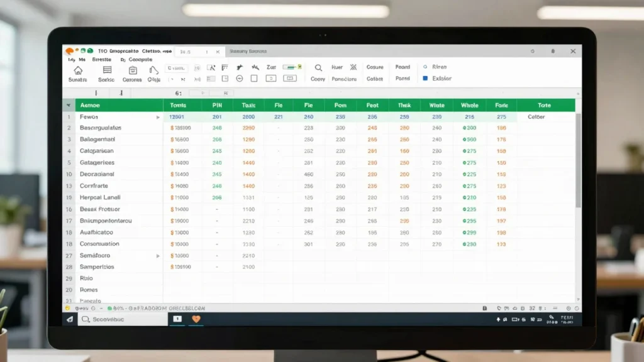
Task: Expand the Fewos row arrow
Action: (x=158, y=117)
